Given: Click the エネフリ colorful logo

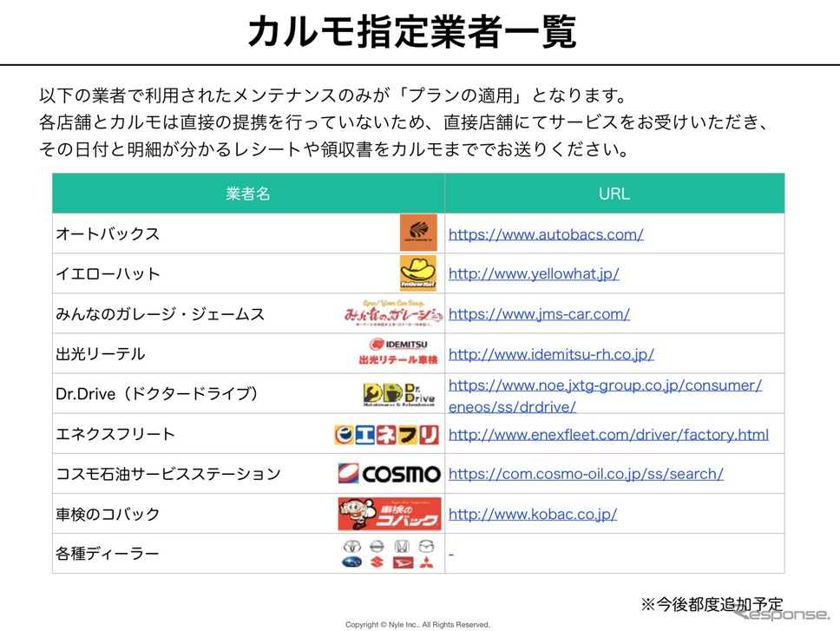Looking at the screenshot, I should click(x=386, y=435).
